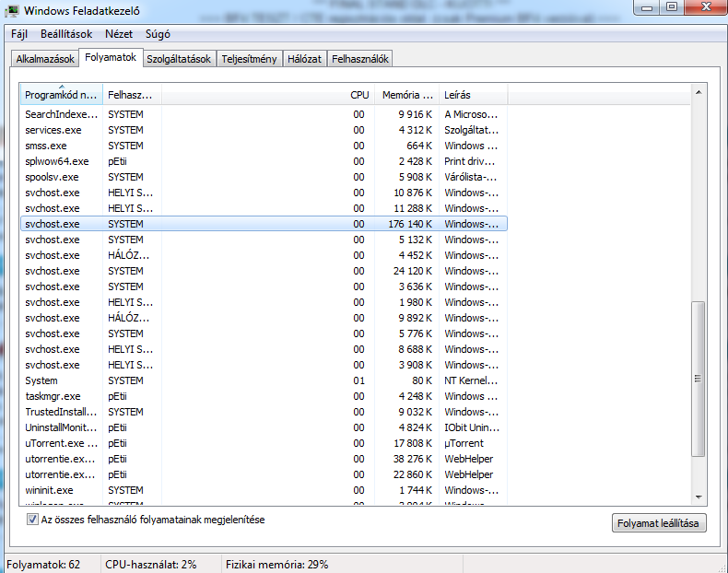Screen dimensions: 728x573
Task: Select the uTorrent.exe process row
Action: coord(61,443)
